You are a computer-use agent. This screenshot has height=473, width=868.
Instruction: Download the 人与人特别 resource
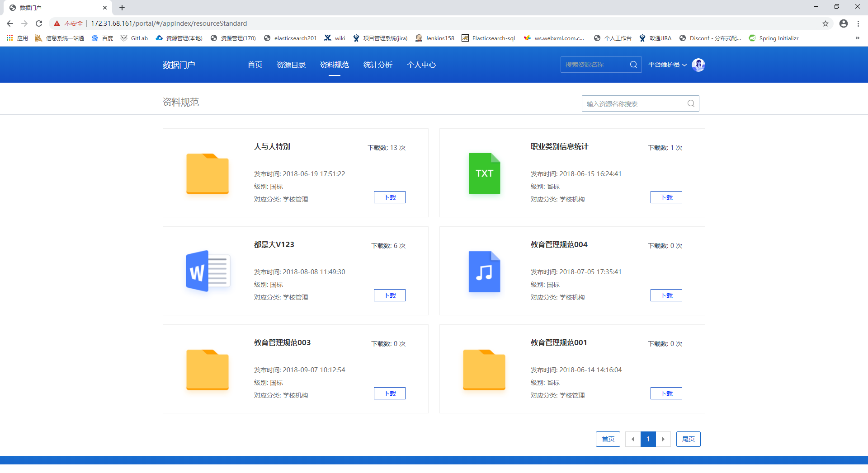click(x=389, y=197)
